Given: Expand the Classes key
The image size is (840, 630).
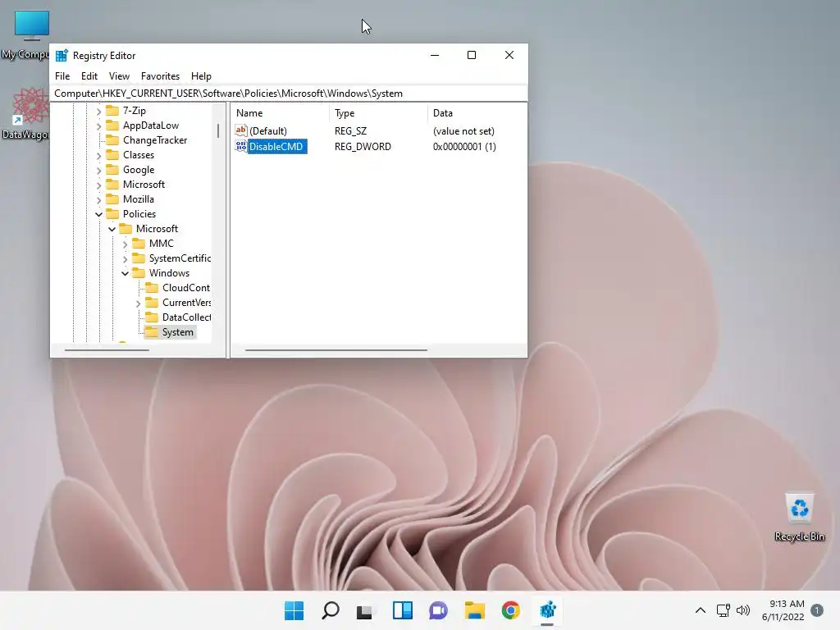Looking at the screenshot, I should (98, 155).
